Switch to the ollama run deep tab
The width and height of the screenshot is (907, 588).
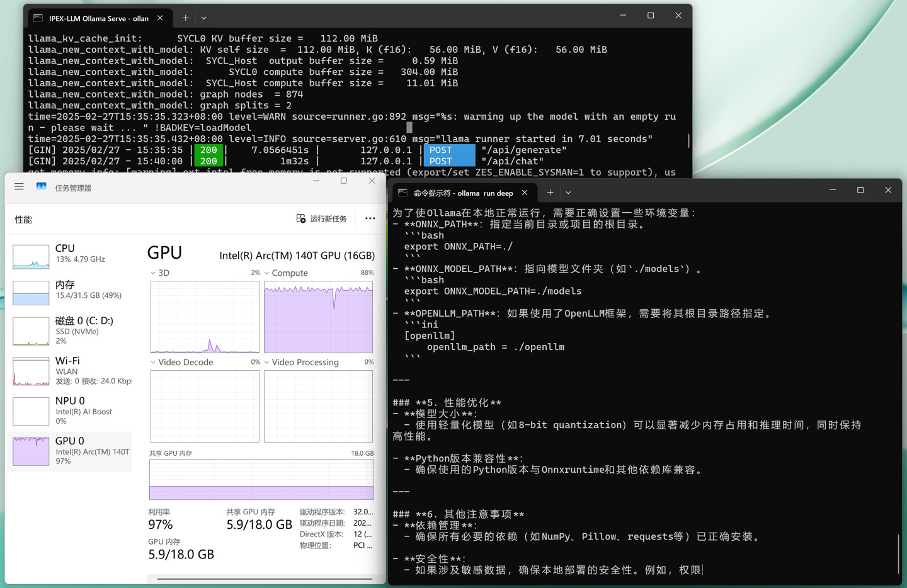462,193
